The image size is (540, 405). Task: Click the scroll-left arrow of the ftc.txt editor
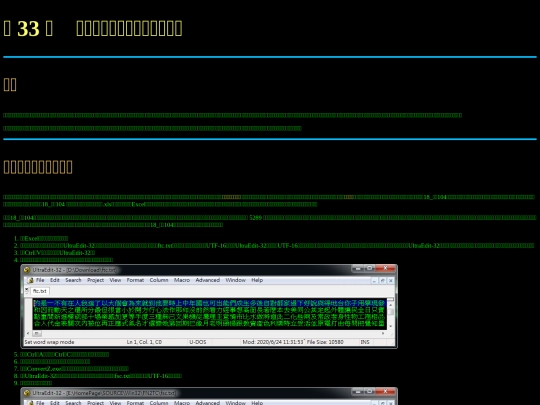pyautogui.click(x=28, y=333)
